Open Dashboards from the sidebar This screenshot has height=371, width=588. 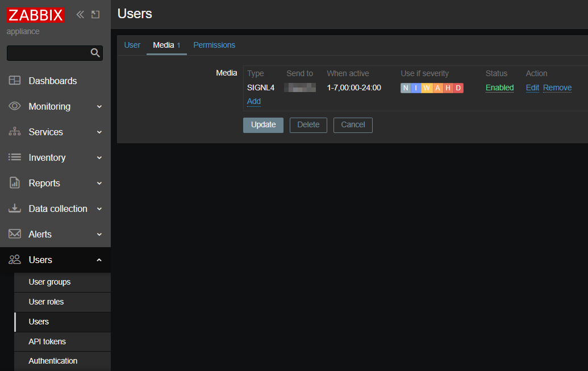[52, 81]
